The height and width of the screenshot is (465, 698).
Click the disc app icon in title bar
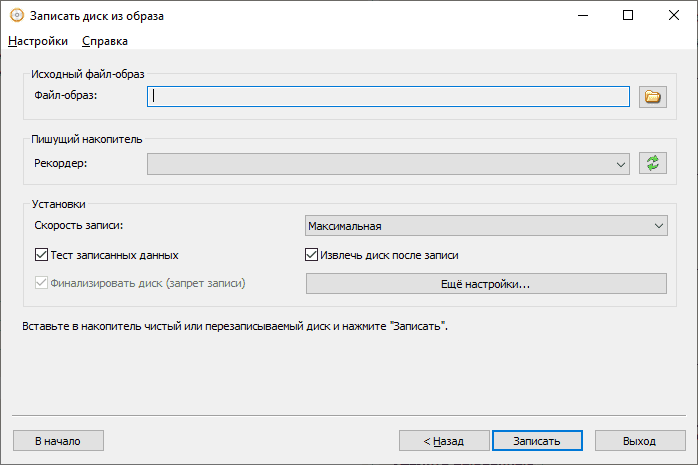(15, 16)
